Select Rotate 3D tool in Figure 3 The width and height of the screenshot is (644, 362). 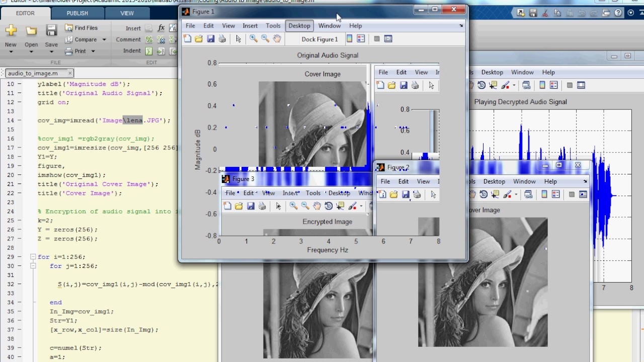pos(329,206)
